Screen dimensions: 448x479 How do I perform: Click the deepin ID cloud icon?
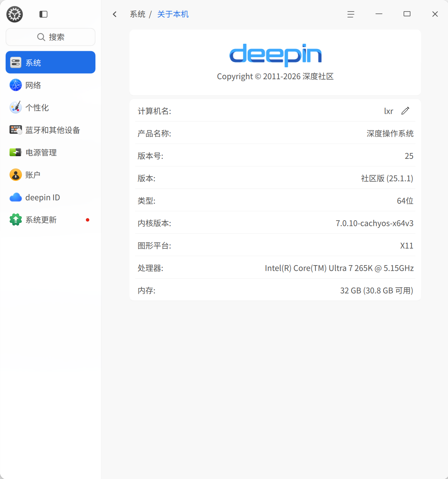pyautogui.click(x=16, y=197)
